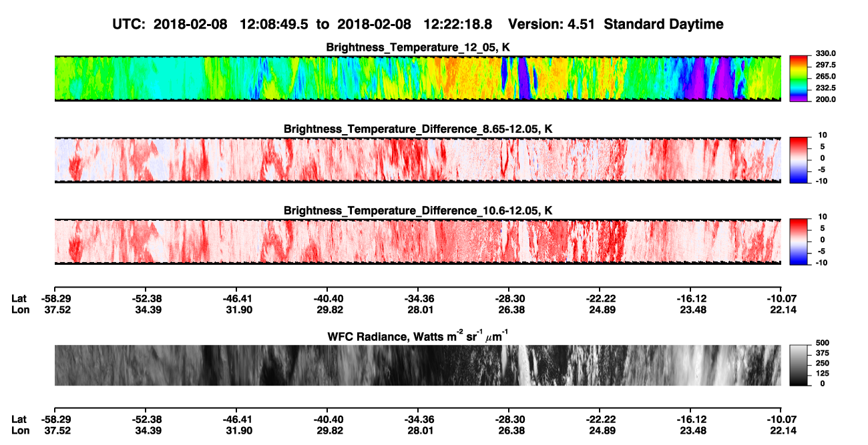Click the '125' WFC colorbar tick label
Viewport: 868px width, 445px height.
[x=822, y=374]
